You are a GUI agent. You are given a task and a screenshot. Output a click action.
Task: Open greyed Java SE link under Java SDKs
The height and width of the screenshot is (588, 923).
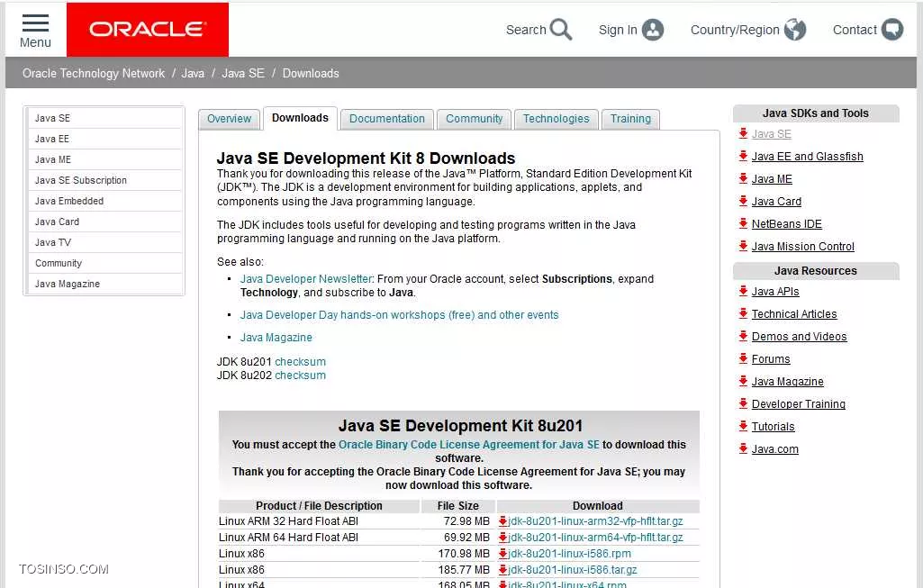coord(771,134)
